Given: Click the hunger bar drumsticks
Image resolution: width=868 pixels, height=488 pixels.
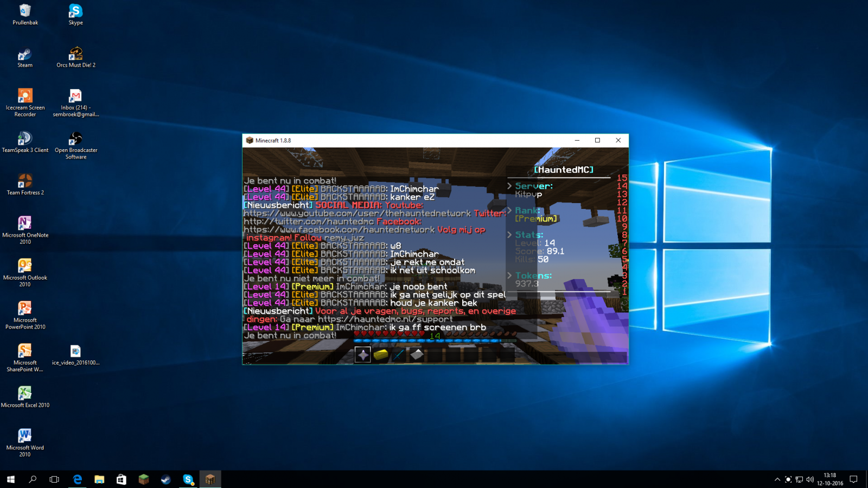Looking at the screenshot, I should pos(481,334).
